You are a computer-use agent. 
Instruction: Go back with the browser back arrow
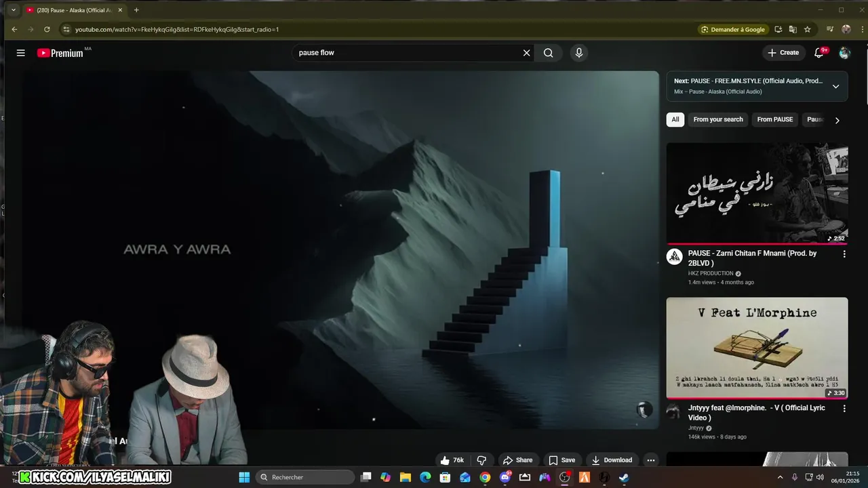14,29
